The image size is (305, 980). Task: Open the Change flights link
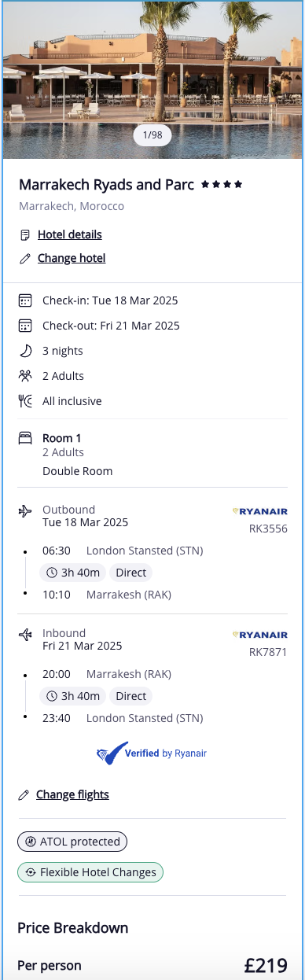click(72, 794)
